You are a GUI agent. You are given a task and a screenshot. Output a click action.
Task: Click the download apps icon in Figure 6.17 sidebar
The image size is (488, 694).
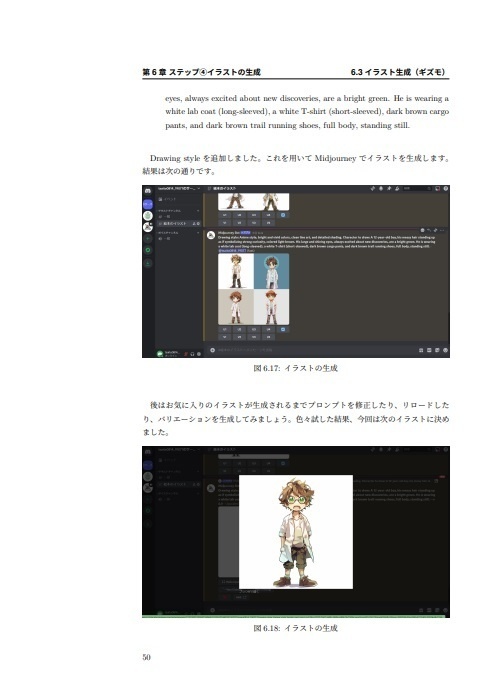point(148,263)
